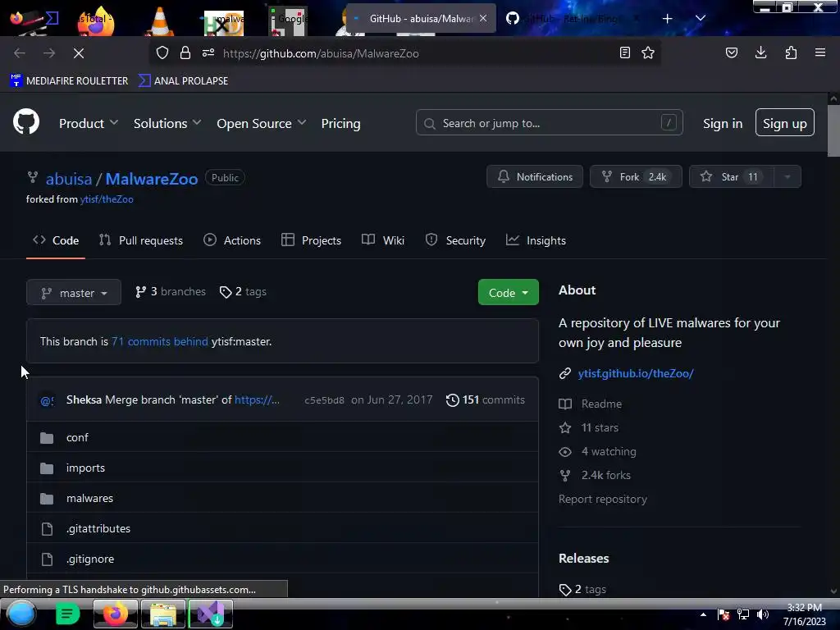Open MEDIAFIRE ROULETTER bookmark
The image size is (840, 630).
[69, 81]
